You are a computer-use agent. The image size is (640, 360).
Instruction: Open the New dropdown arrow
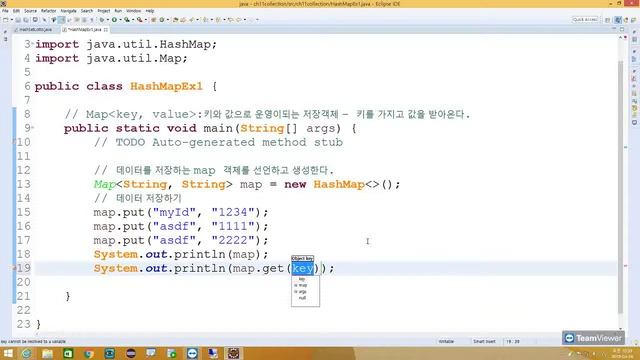[x=11, y=20]
